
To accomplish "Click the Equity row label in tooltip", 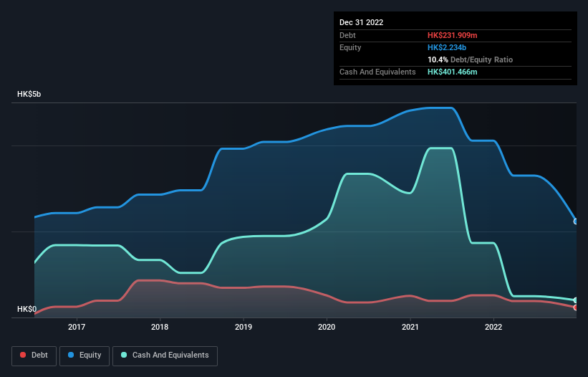I will point(350,47).
